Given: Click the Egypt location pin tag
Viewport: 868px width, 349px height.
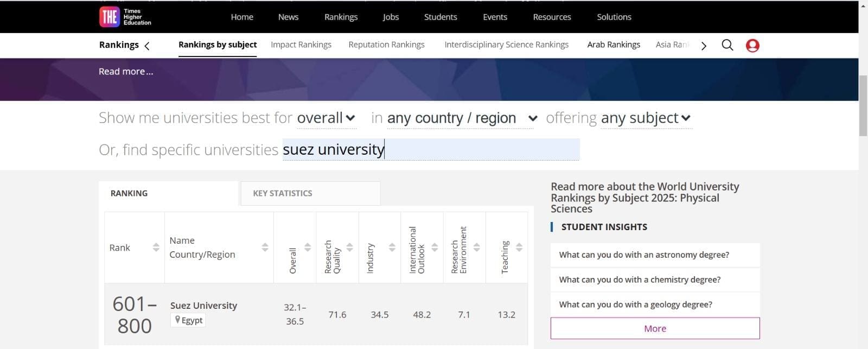Looking at the screenshot, I should point(188,320).
